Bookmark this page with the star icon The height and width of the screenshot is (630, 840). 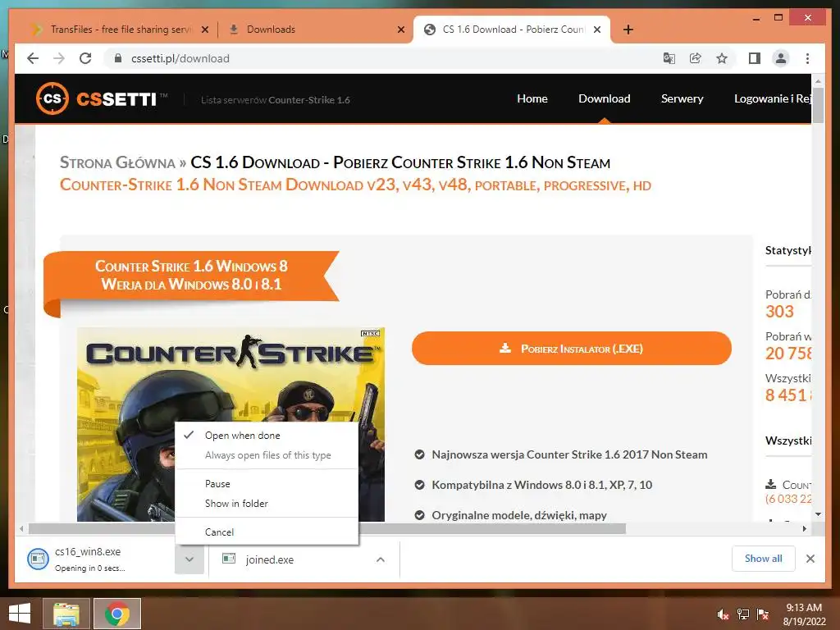coord(722,58)
